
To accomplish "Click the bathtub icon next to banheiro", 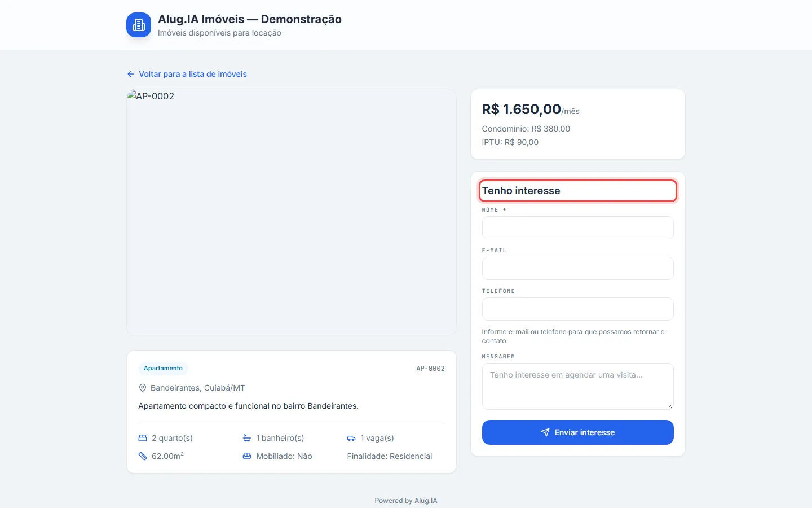I will point(247,438).
